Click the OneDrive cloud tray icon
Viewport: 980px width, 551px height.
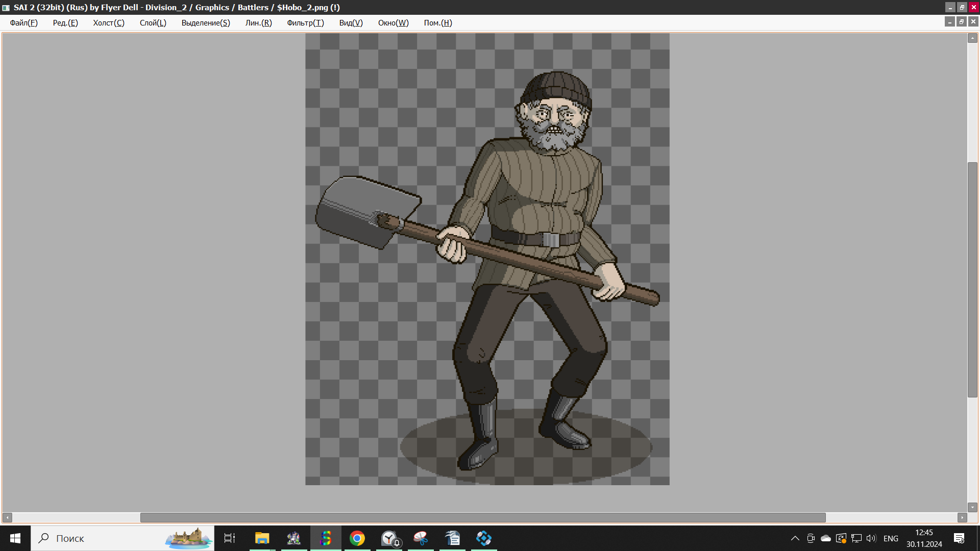click(x=825, y=538)
